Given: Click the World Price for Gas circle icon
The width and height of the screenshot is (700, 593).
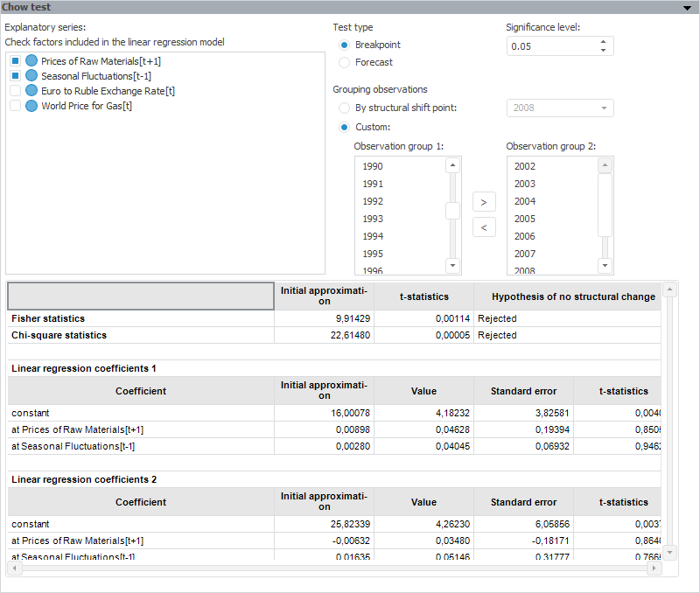Looking at the screenshot, I should coord(31,106).
